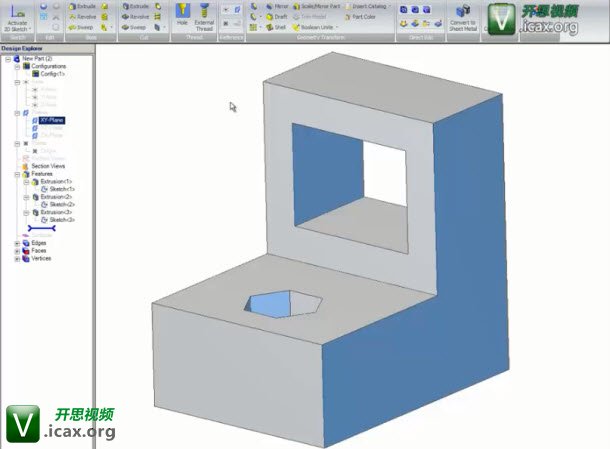Click the Section Views label
Screen dimensions: 610x449
(48, 166)
